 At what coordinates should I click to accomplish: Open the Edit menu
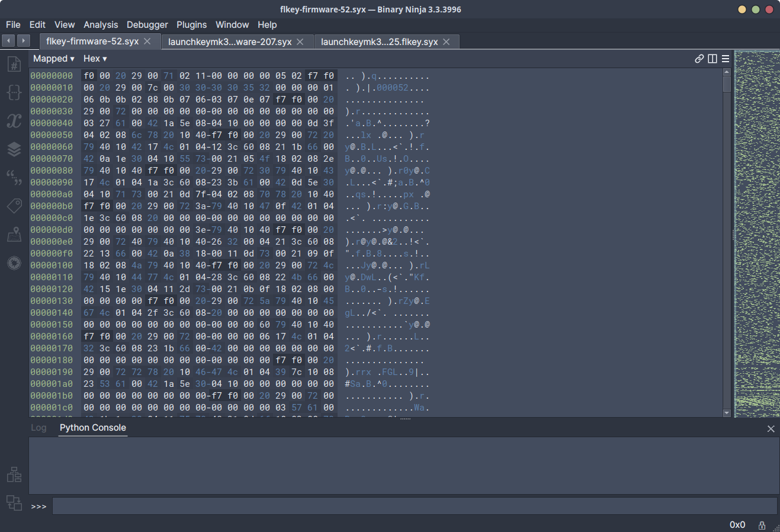(x=37, y=25)
